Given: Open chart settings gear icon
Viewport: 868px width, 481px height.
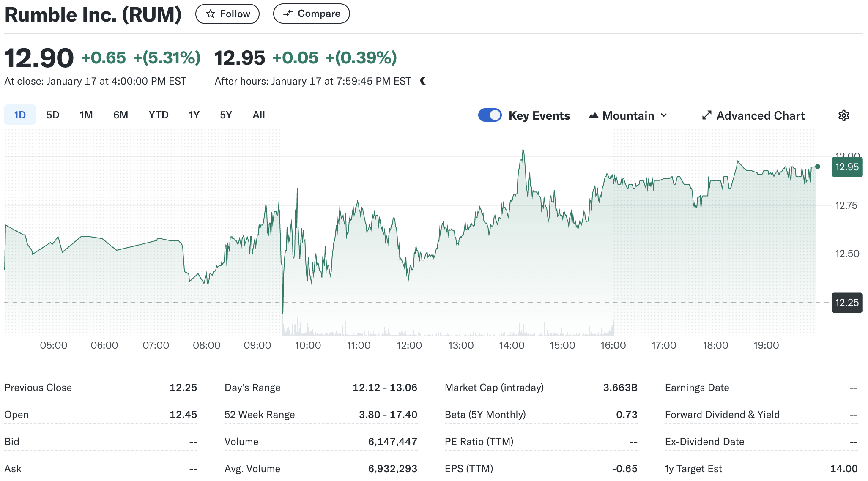Looking at the screenshot, I should [x=843, y=115].
